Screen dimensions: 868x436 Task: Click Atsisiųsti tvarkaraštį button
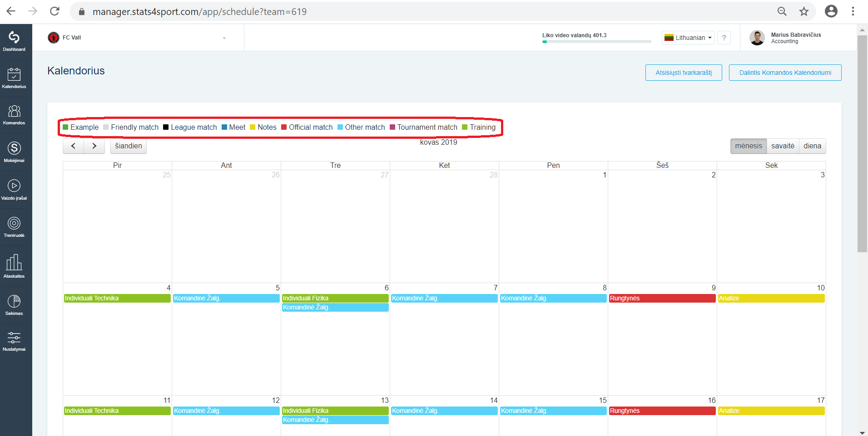(684, 73)
